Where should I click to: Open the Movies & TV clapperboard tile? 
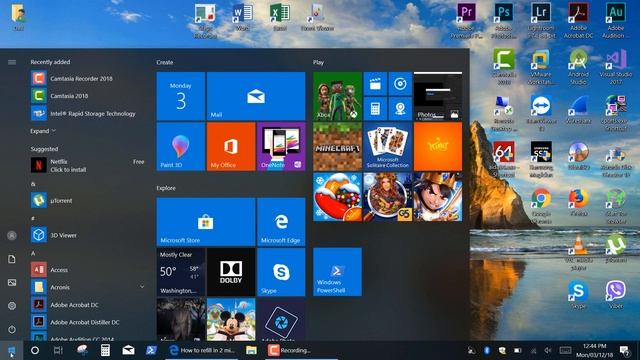375,84
